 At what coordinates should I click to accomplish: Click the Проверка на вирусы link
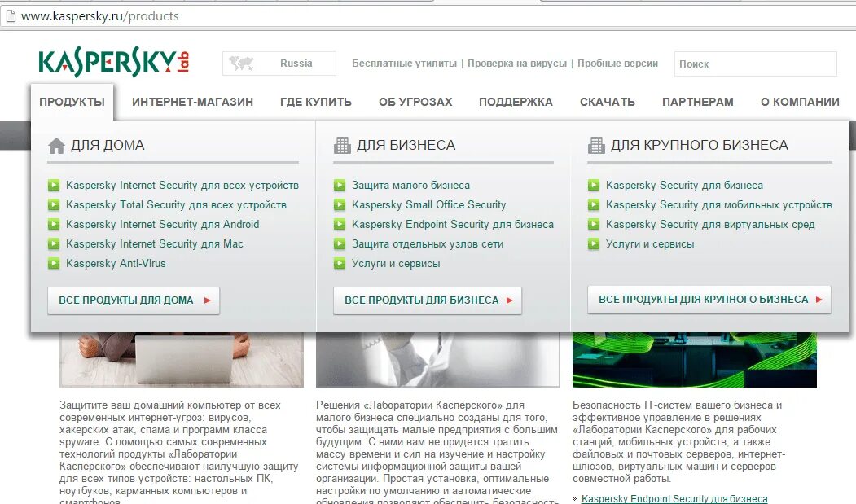point(517,64)
